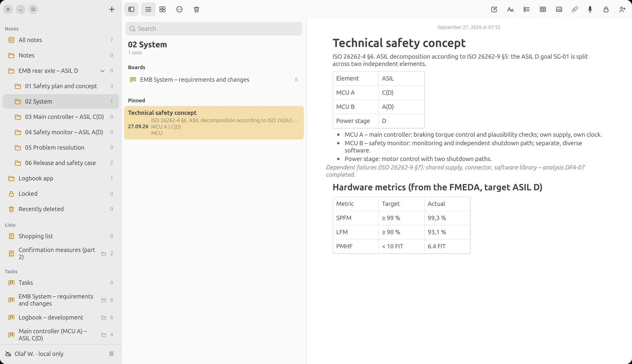Share note with add person icon
632x364 pixels.
(622, 9)
